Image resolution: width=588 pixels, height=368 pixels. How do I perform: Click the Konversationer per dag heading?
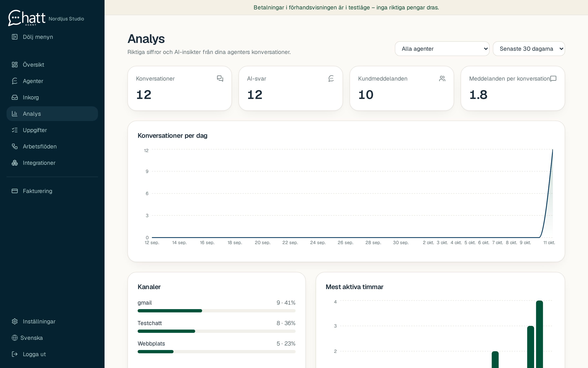coord(172,136)
